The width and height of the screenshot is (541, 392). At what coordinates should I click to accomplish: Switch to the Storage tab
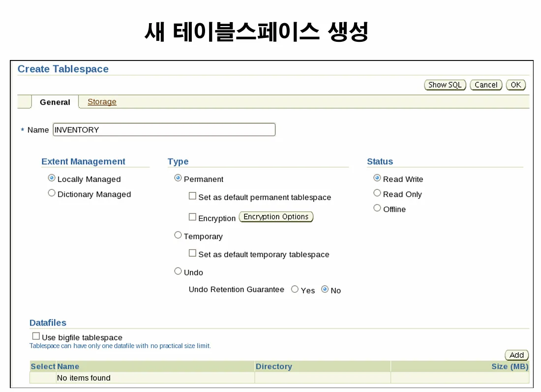pos(102,102)
